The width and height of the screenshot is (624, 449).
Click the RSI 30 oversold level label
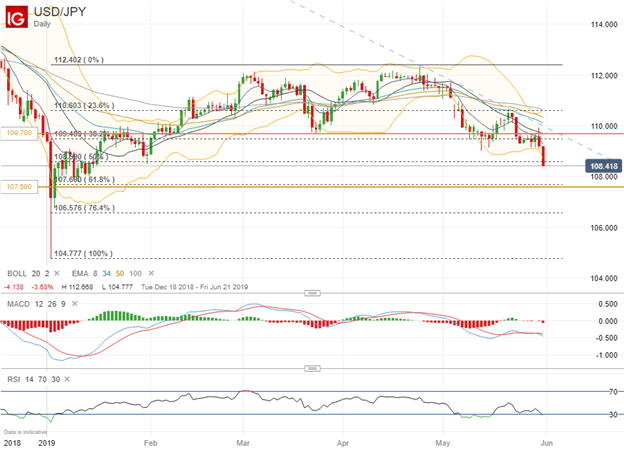click(613, 415)
